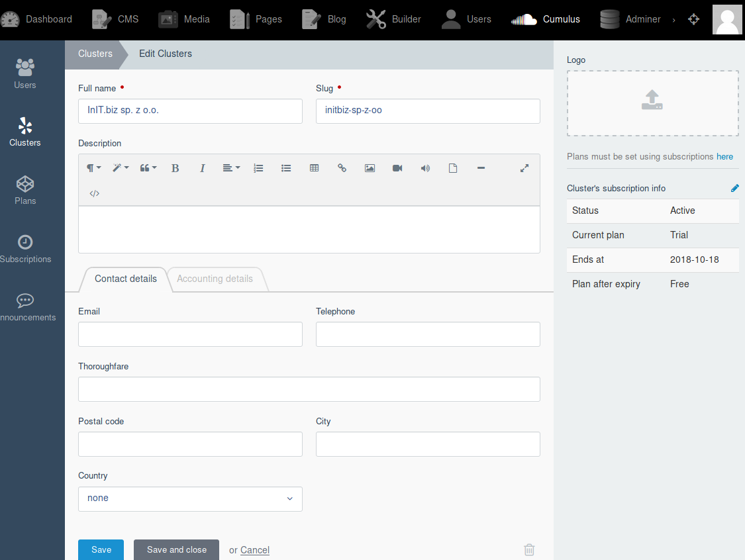
Task: Open the paragraph format dropdown
Action: 93,168
